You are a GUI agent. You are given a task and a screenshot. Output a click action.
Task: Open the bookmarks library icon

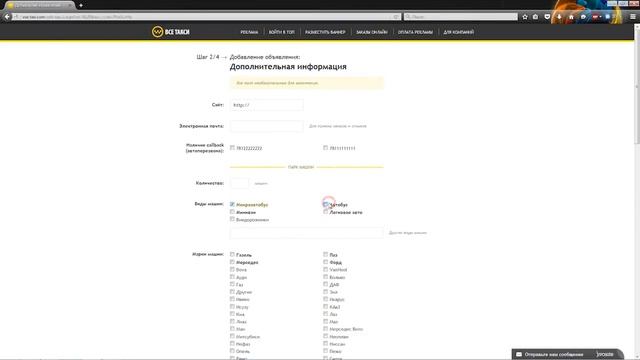(536, 17)
